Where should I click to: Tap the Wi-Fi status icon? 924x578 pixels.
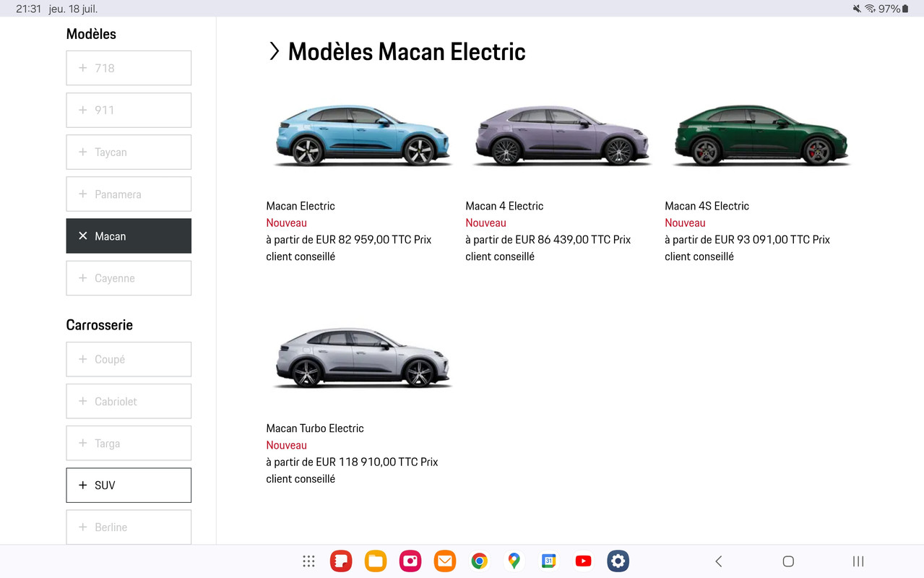point(870,9)
